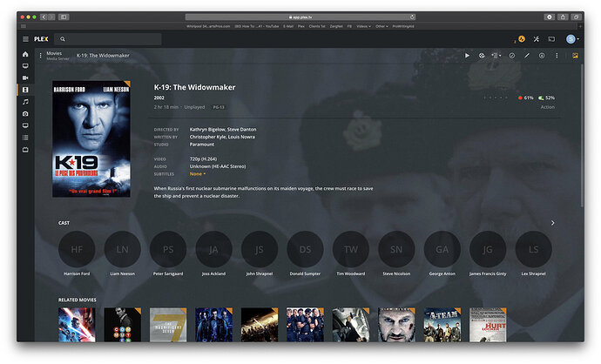The image size is (601, 364).
Task: Click the PLEX logo
Action: [x=41, y=39]
